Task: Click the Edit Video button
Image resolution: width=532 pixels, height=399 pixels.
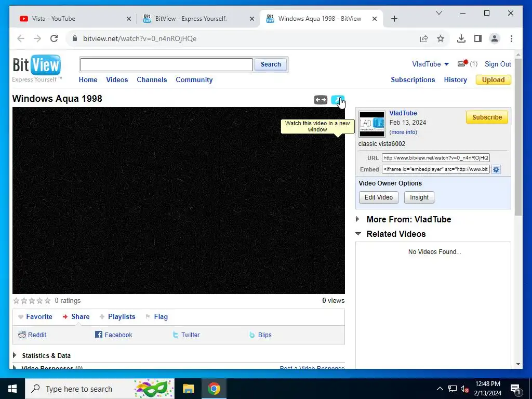Action: tap(379, 197)
